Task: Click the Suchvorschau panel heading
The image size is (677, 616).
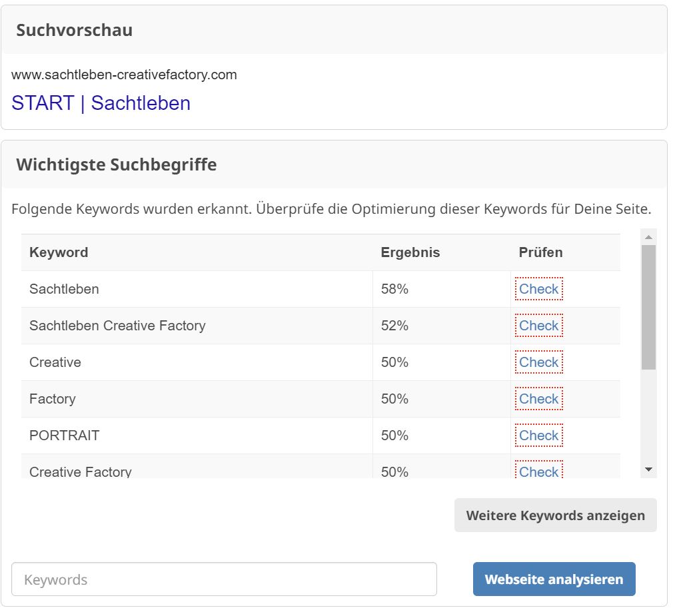Action: (x=74, y=30)
